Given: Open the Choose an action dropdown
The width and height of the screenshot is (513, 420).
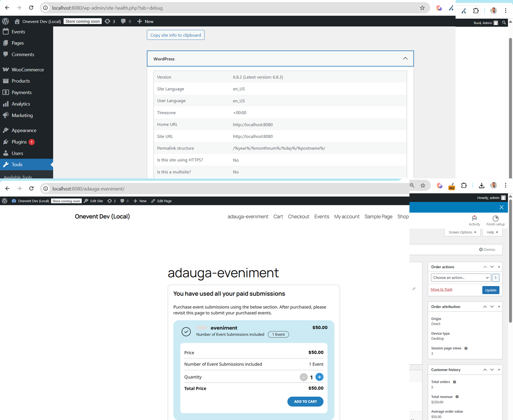Looking at the screenshot, I should click(x=460, y=278).
